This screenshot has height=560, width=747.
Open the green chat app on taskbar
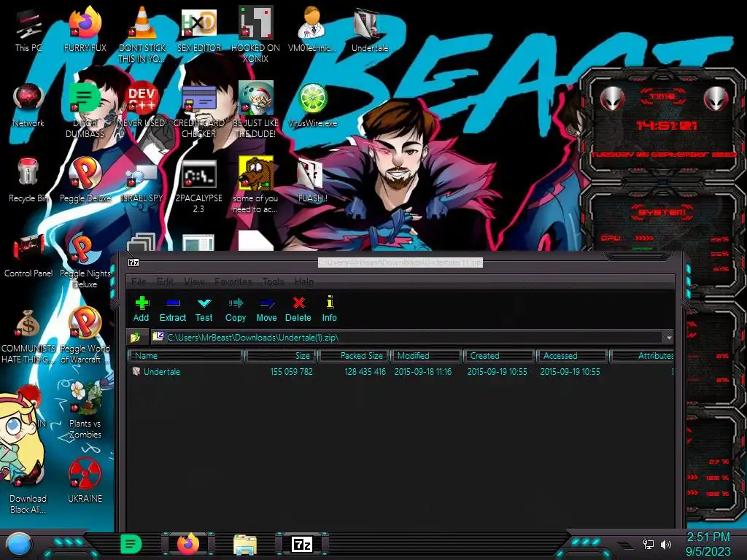131,544
